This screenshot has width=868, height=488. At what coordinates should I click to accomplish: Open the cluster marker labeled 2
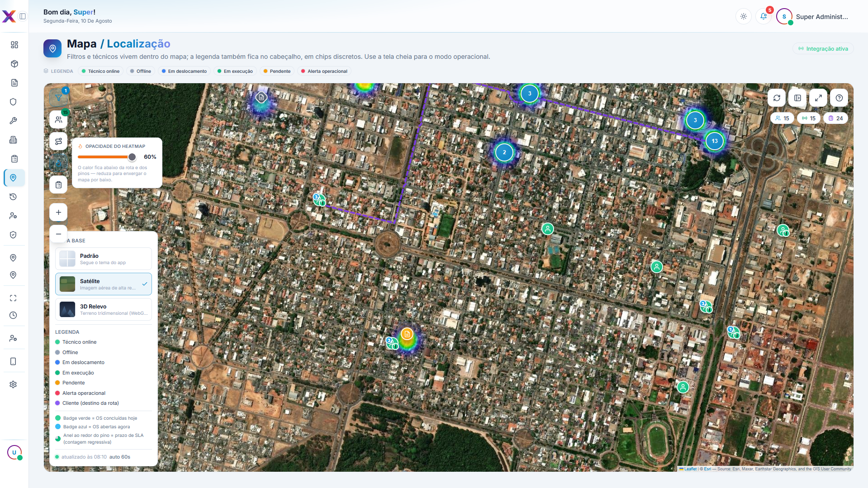504,152
